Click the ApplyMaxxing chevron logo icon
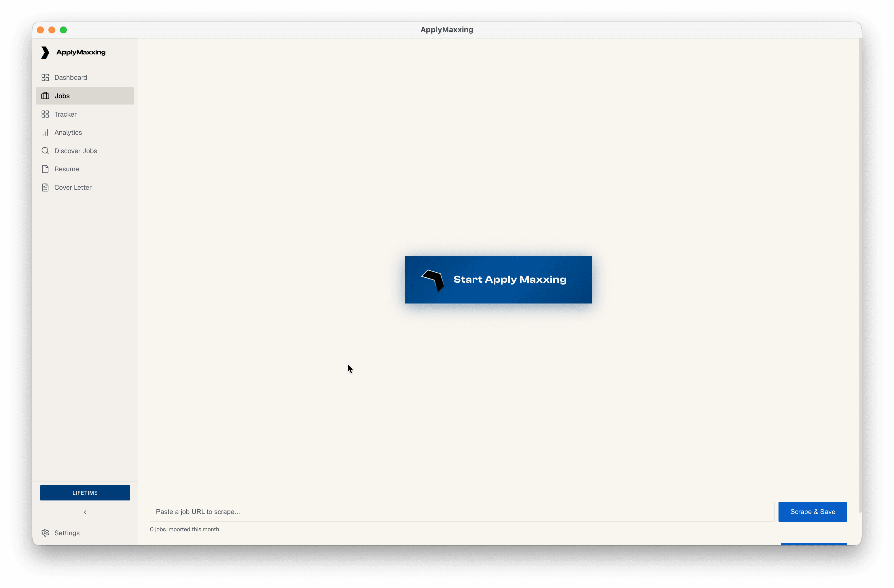The height and width of the screenshot is (588, 894). tap(45, 53)
